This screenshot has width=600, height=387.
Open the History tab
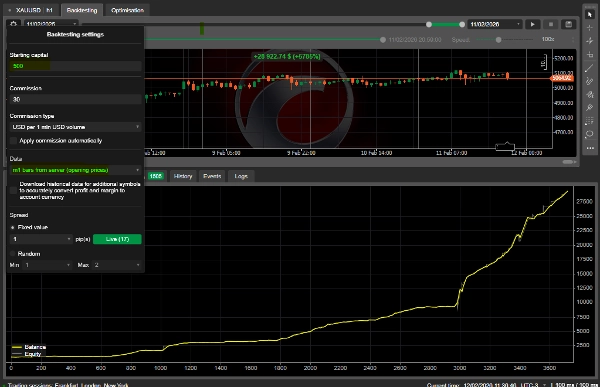coord(183,176)
